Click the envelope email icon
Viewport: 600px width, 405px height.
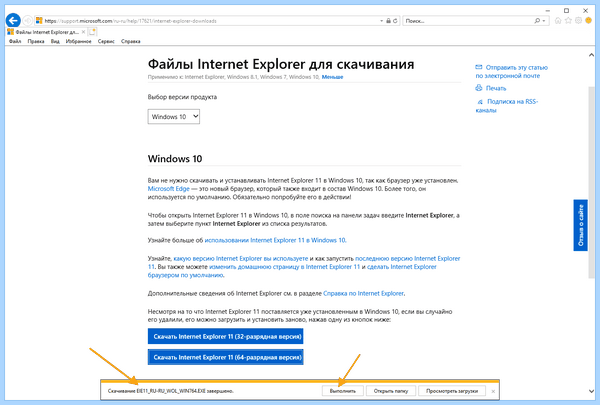[479, 67]
